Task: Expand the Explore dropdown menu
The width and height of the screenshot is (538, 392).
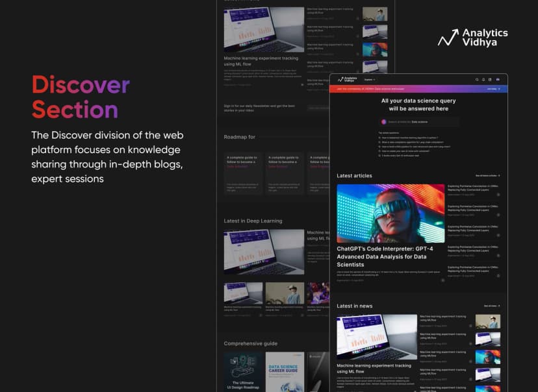Action: pos(370,80)
